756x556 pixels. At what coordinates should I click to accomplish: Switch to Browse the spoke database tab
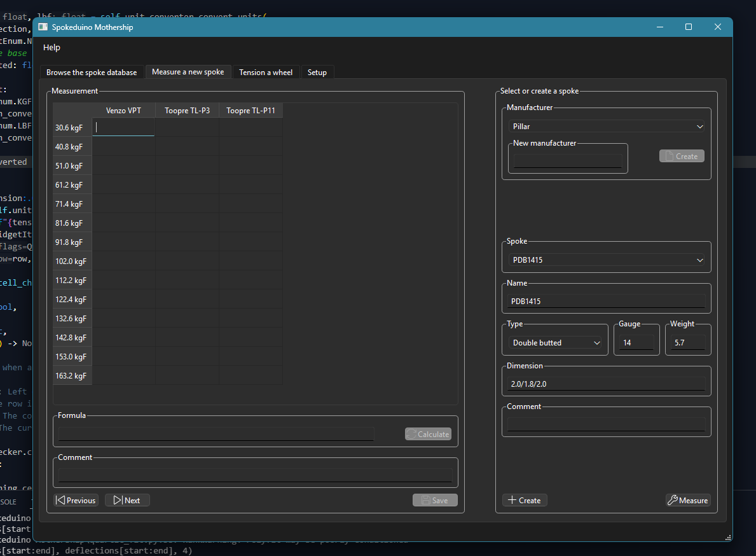[x=92, y=73]
